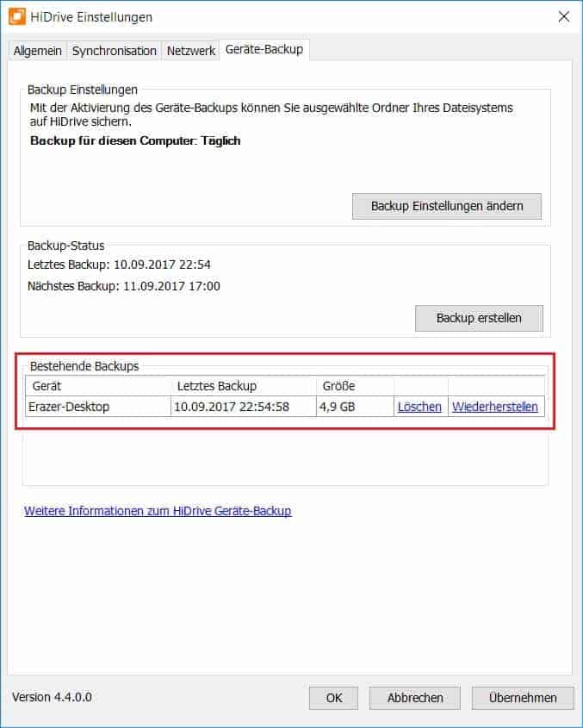Click the HiDrive orange app icon
583x728 pixels.
point(17,16)
